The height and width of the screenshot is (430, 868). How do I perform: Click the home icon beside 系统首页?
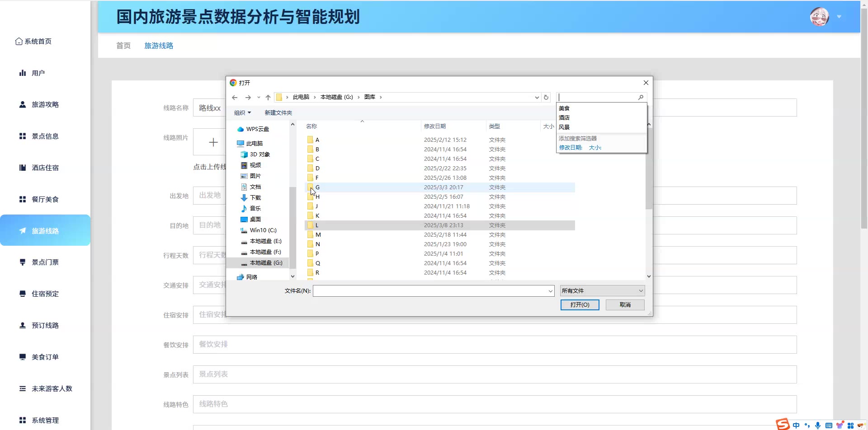tap(19, 42)
